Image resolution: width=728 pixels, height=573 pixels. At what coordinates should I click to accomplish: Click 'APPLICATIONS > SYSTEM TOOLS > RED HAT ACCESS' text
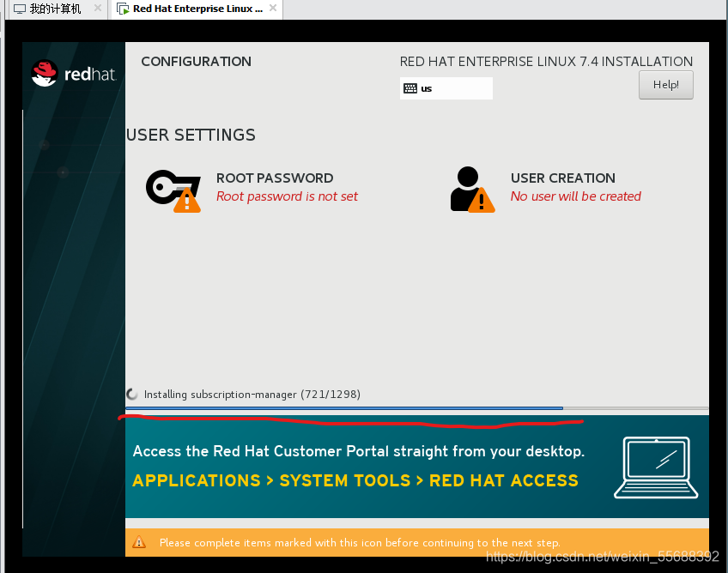coord(355,480)
